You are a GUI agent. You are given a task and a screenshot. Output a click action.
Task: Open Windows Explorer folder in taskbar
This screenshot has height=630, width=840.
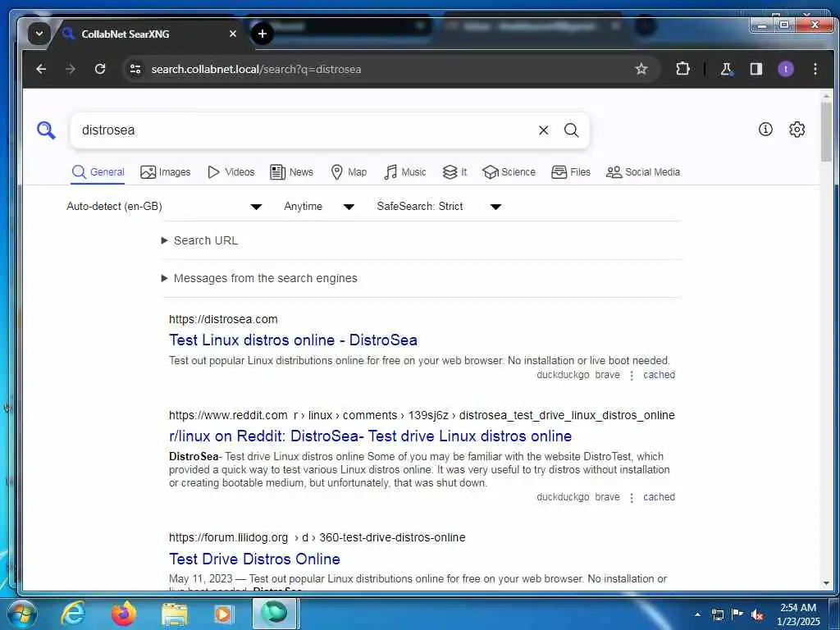pyautogui.click(x=175, y=614)
